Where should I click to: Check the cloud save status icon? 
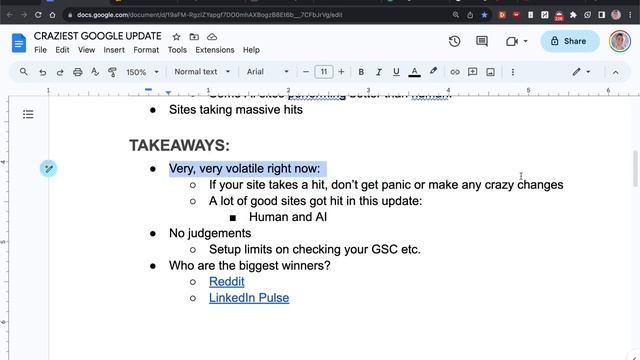point(212,37)
